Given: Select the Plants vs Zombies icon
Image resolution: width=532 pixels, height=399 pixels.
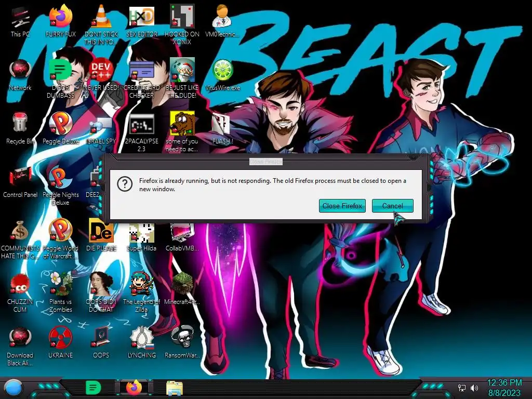Looking at the screenshot, I should point(60,292).
